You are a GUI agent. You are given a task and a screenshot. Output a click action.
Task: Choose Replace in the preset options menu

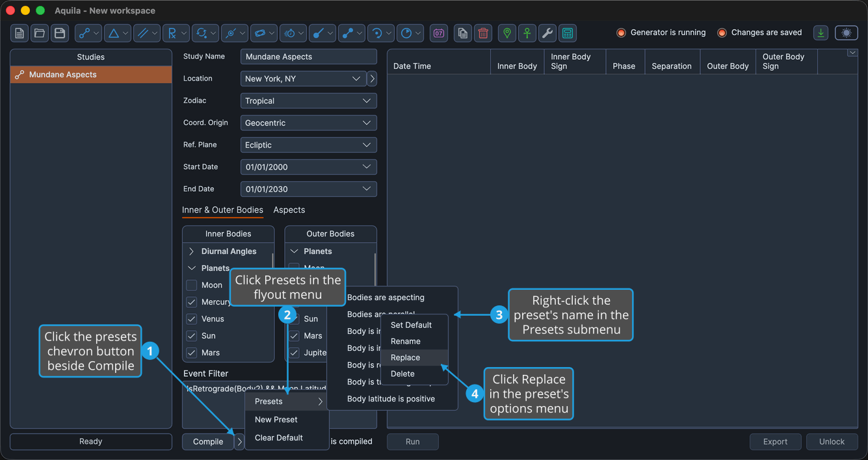tap(414, 357)
